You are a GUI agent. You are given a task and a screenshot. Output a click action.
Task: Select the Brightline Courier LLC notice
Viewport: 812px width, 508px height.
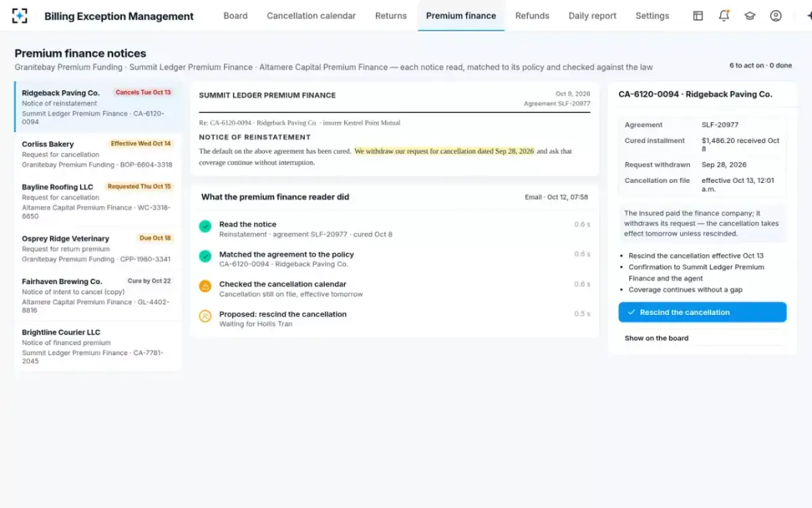[x=98, y=346]
